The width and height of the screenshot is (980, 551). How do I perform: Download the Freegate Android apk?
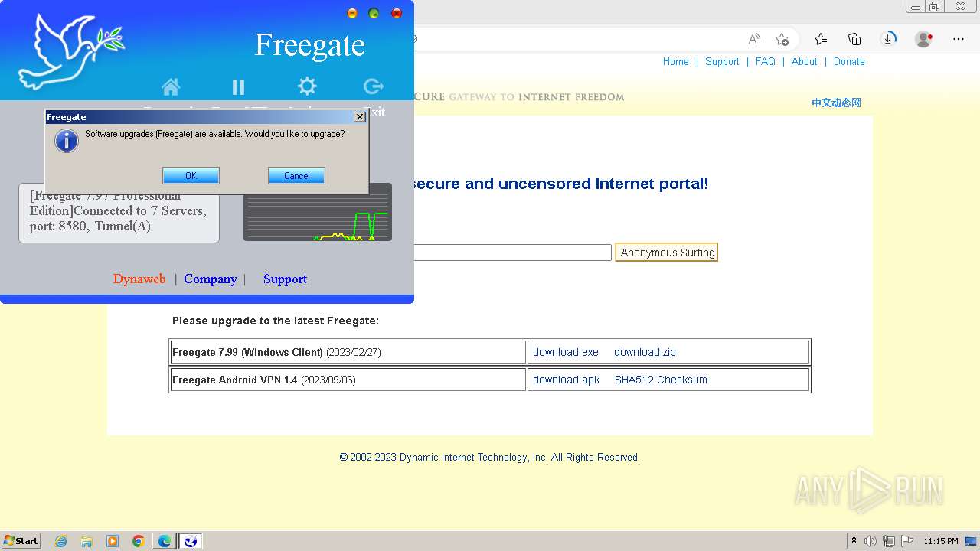(x=567, y=380)
